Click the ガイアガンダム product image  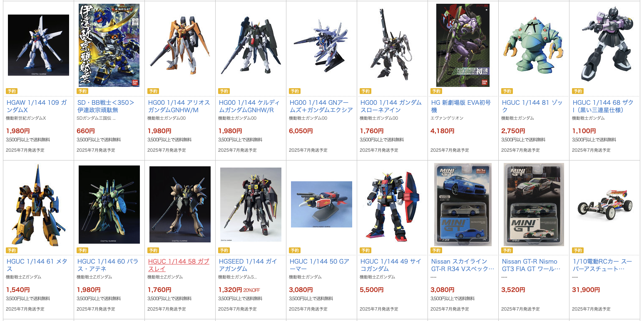coord(251,205)
